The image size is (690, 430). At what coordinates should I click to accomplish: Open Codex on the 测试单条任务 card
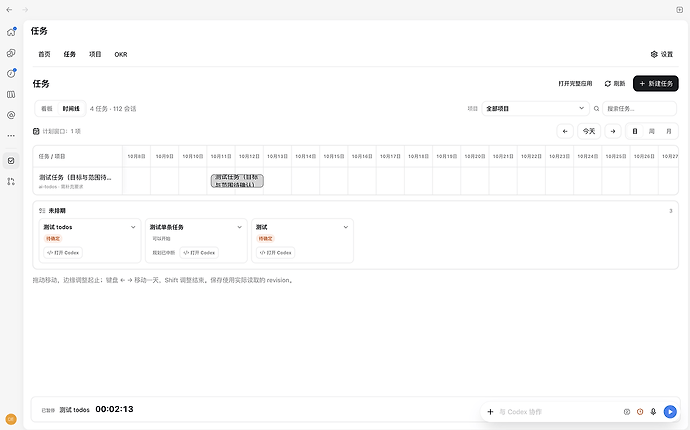click(x=199, y=253)
